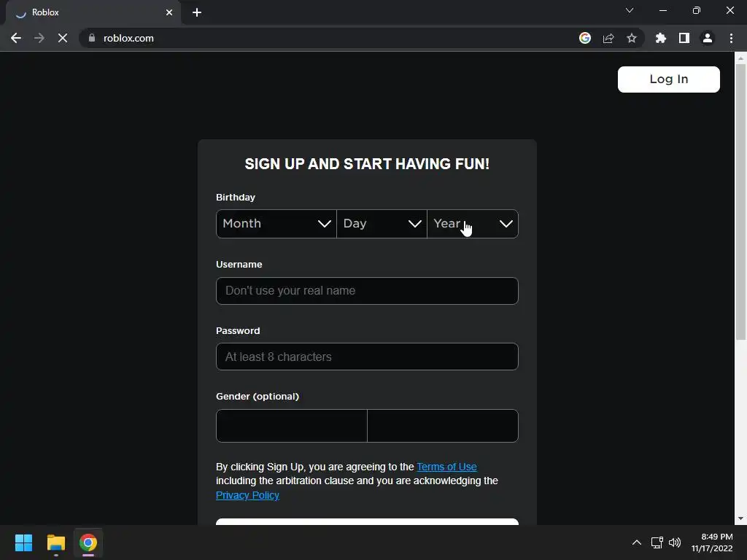747x560 pixels.
Task: Open the Day dropdown
Action: (x=382, y=224)
